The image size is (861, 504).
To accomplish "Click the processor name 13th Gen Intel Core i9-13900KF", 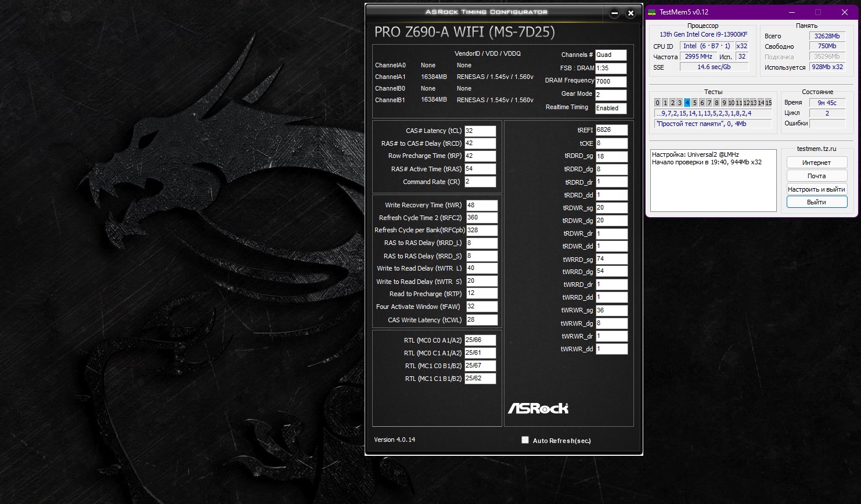I will tap(703, 35).
